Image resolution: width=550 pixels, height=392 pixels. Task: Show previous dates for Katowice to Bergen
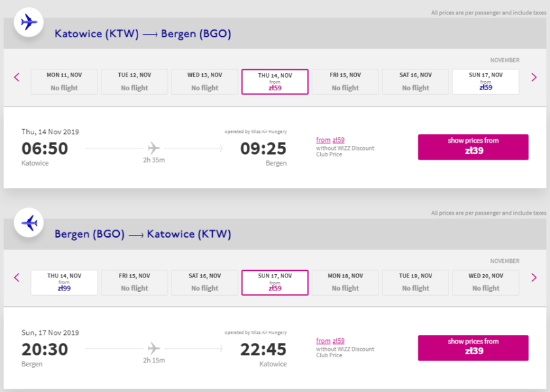[x=17, y=77]
